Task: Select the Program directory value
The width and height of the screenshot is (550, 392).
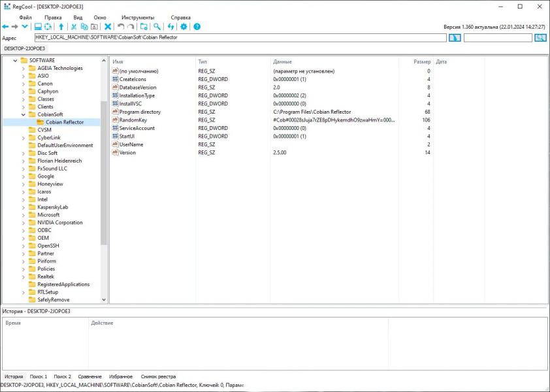Action: coord(140,112)
